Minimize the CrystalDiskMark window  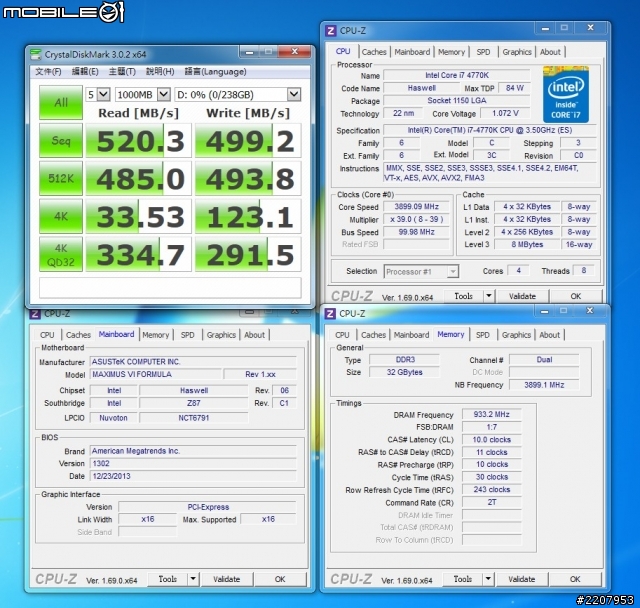click(249, 52)
